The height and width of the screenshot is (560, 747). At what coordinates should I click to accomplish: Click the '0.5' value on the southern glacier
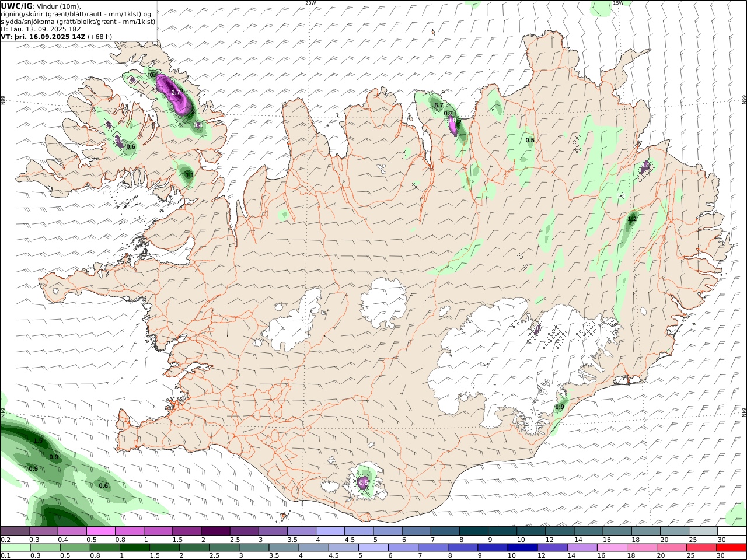364,482
